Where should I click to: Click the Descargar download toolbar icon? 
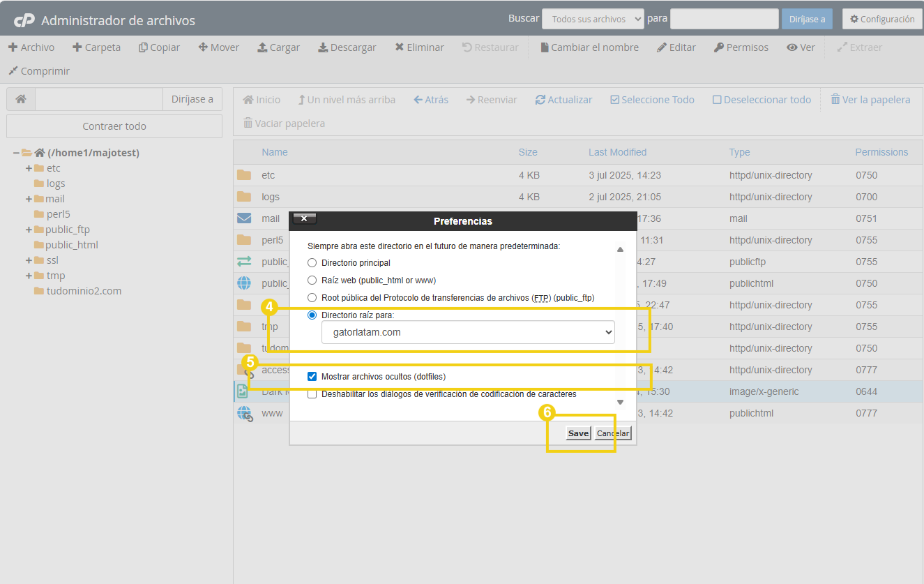(x=323, y=47)
